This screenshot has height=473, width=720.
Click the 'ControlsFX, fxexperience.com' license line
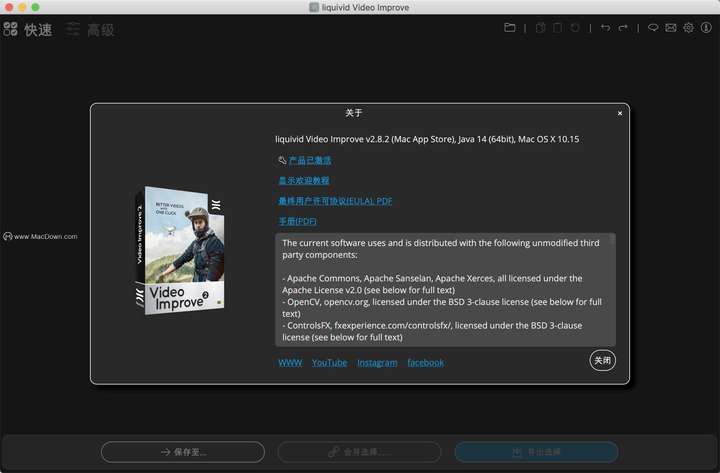point(432,331)
